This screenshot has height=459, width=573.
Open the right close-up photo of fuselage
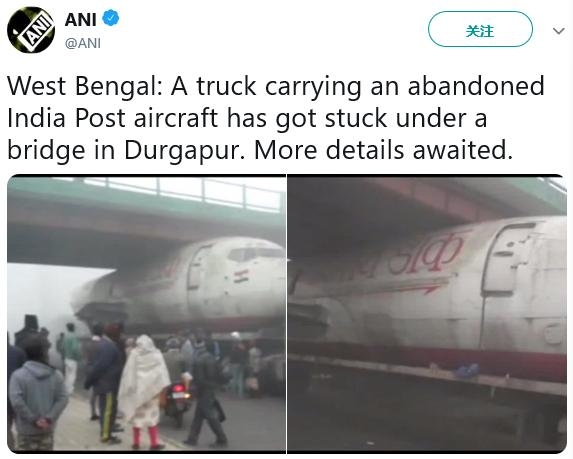click(x=427, y=314)
